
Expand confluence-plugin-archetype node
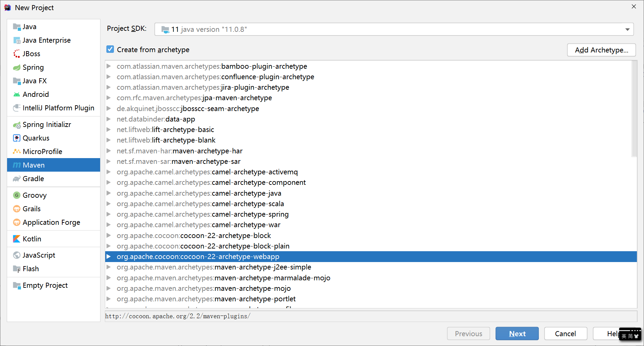(109, 77)
